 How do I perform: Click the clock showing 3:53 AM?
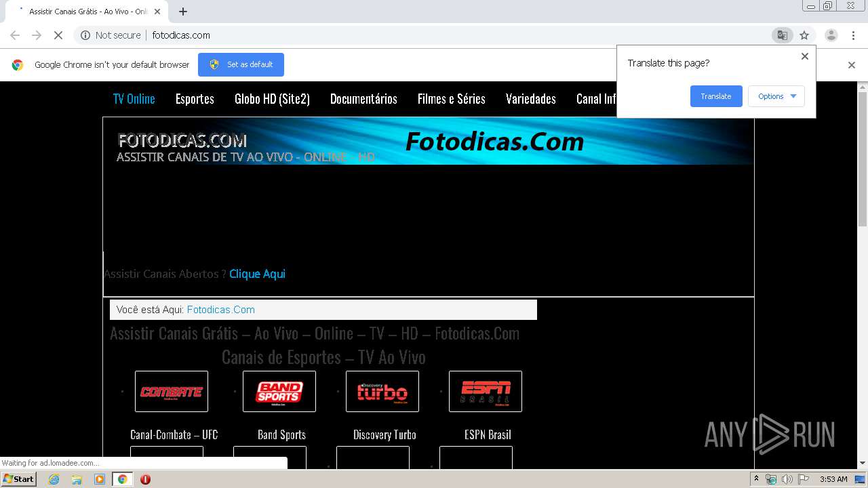pyautogui.click(x=833, y=479)
